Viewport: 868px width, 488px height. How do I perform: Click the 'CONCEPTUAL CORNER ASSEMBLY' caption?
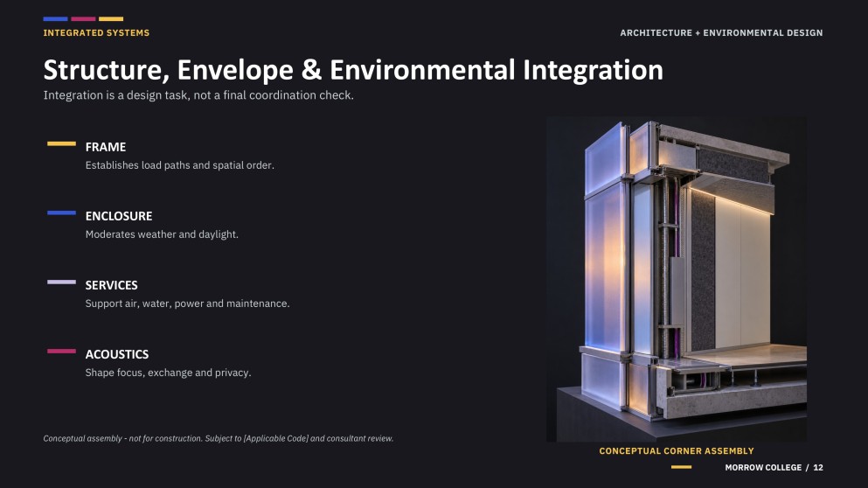click(x=677, y=451)
